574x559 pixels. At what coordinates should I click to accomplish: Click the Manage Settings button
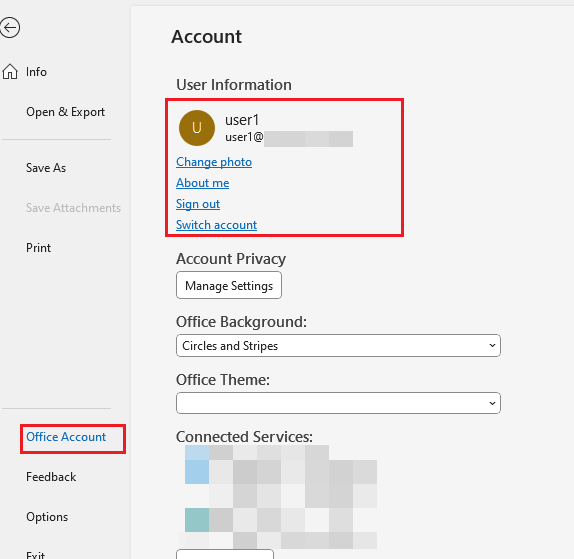point(229,285)
